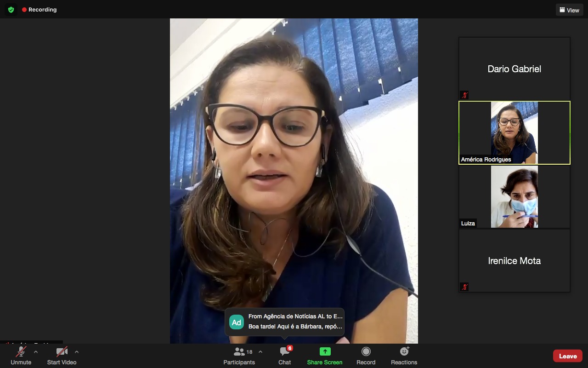Image resolution: width=588 pixels, height=368 pixels.
Task: Select América Rodrigues video thumbnail
Action: coord(514,132)
